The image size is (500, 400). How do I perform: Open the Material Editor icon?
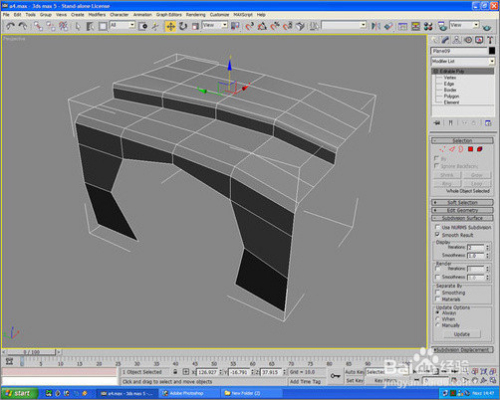[428, 26]
